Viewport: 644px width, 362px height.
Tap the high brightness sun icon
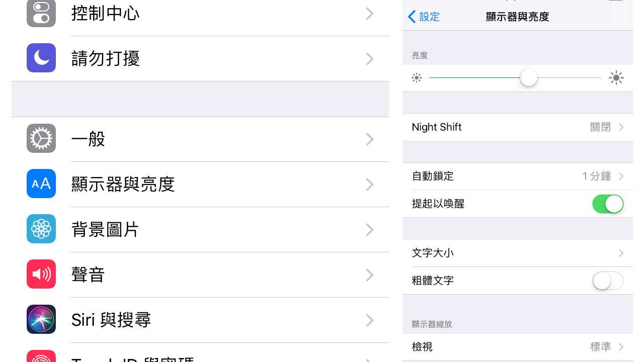(x=616, y=78)
